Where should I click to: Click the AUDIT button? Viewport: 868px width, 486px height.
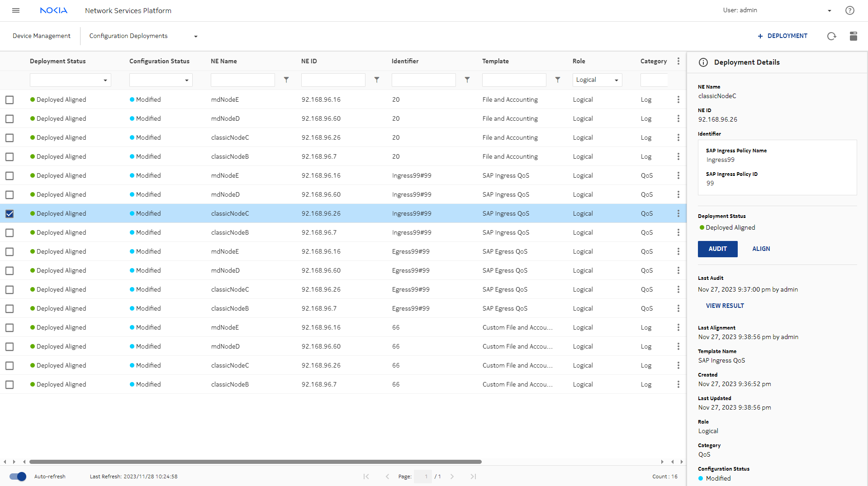click(x=717, y=249)
